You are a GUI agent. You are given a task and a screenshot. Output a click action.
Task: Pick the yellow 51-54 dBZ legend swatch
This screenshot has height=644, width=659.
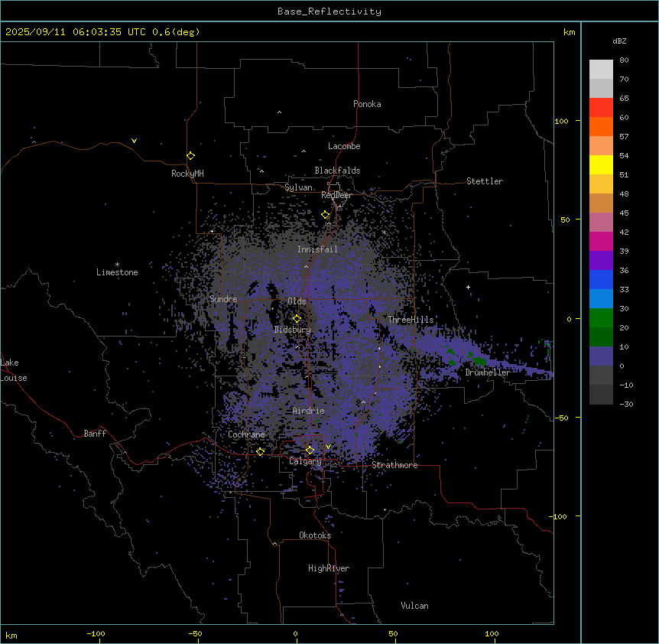pyautogui.click(x=601, y=164)
